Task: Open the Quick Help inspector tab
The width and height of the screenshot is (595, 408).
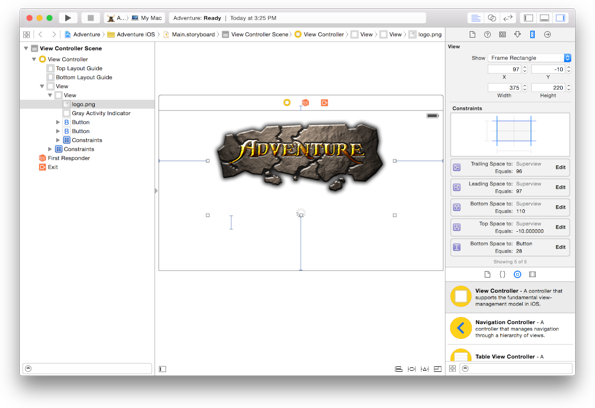Action: [488, 35]
